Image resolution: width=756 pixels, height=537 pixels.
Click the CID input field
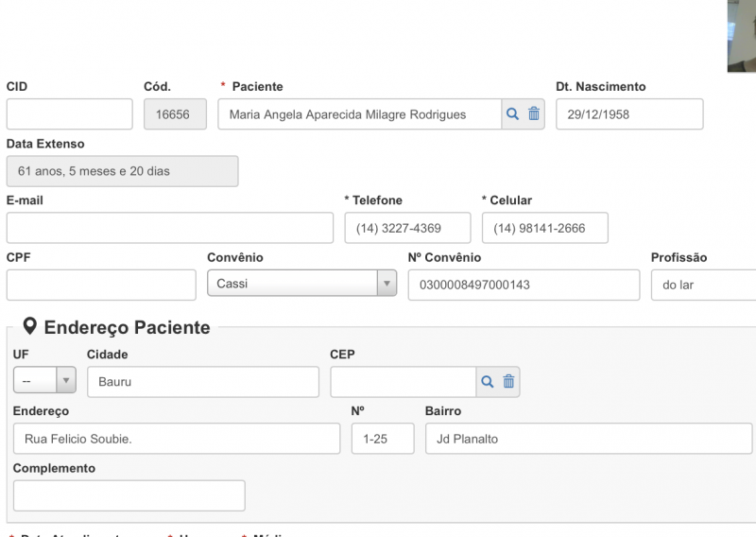click(x=69, y=114)
